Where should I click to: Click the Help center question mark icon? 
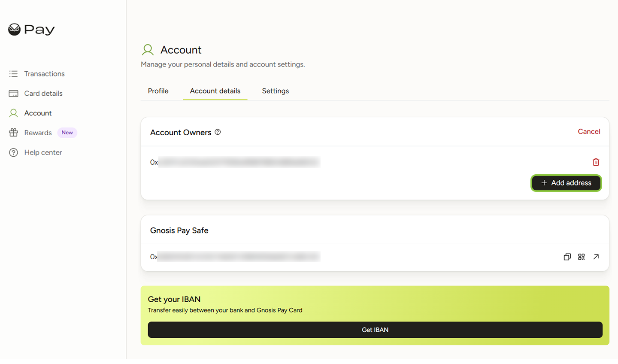[x=13, y=152]
